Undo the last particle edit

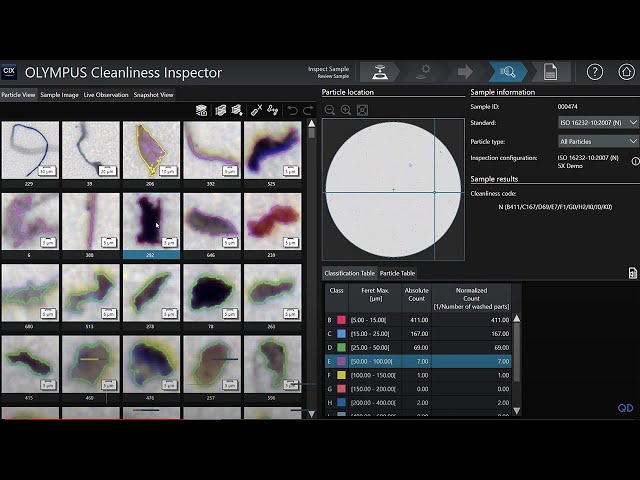coord(292,110)
